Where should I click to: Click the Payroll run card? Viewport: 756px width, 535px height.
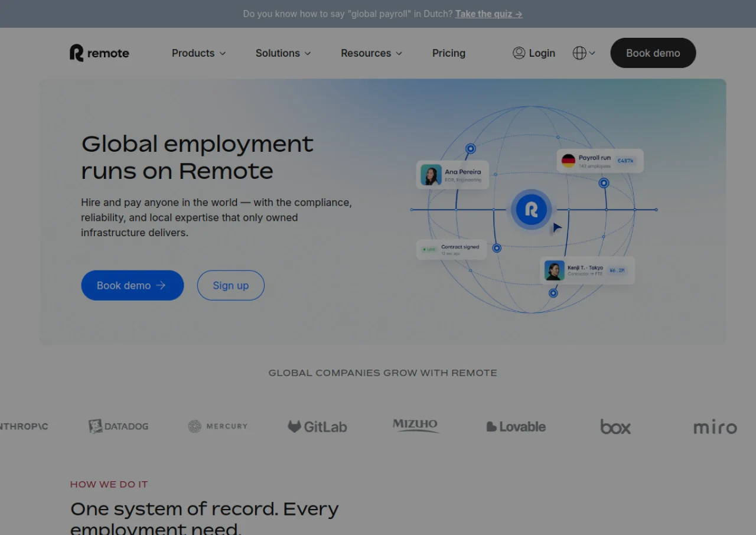pos(600,161)
